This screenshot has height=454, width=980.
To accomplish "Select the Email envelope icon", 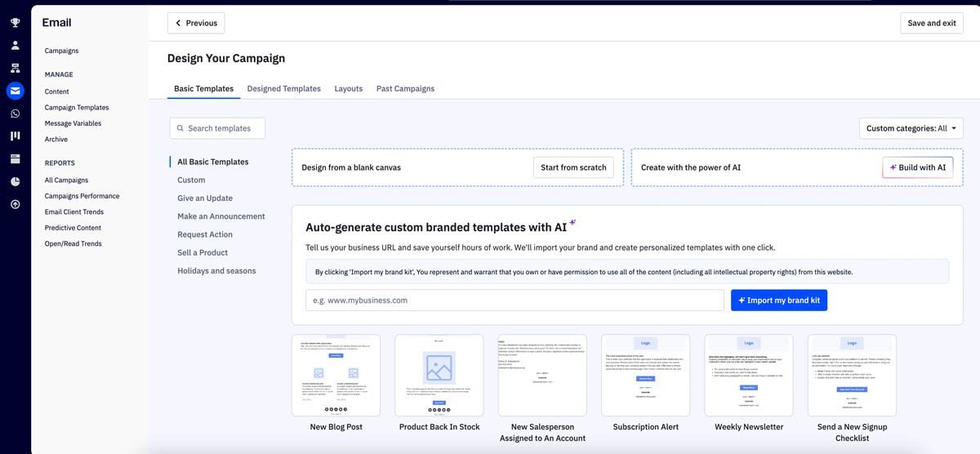I will [15, 91].
